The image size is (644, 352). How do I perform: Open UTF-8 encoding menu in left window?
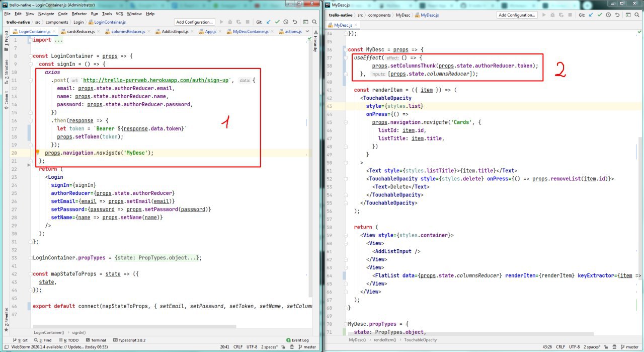pyautogui.click(x=252, y=347)
